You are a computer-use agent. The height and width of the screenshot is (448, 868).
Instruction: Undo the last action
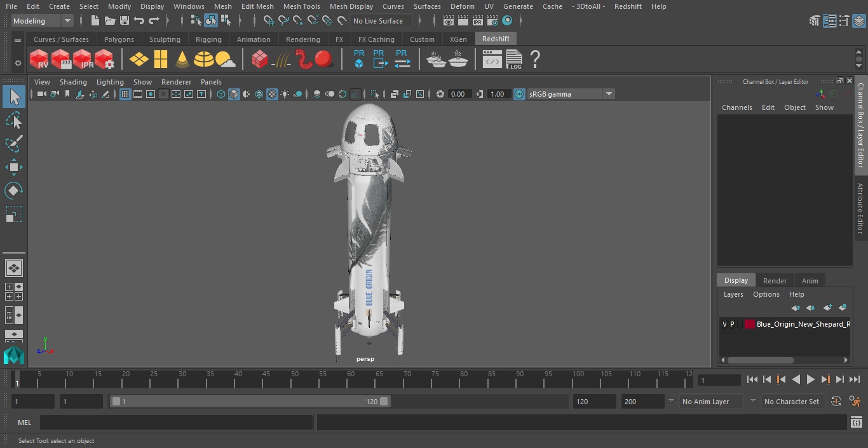click(139, 21)
